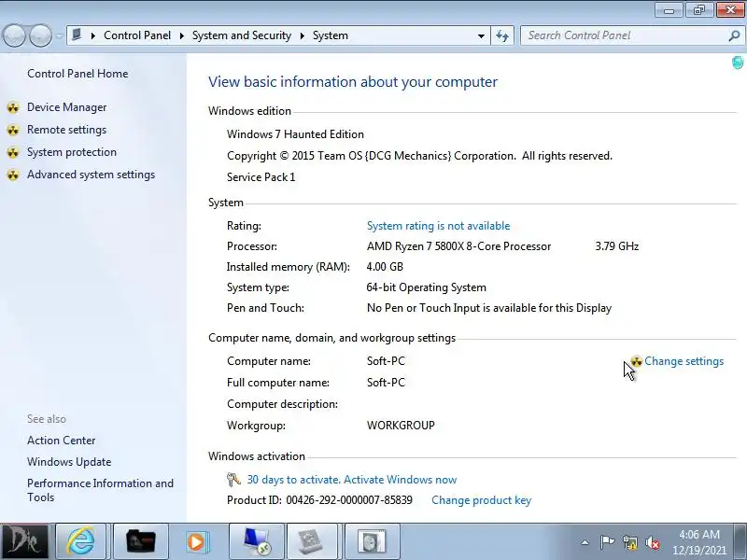
Task: Click the search magnifier icon
Action: [734, 35]
